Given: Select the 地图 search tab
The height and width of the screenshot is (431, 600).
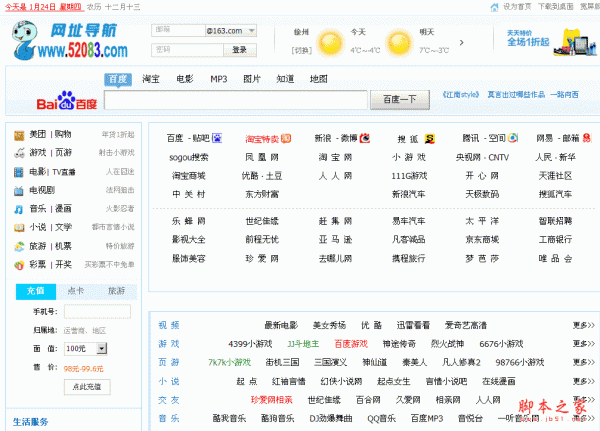Looking at the screenshot, I should click(319, 79).
